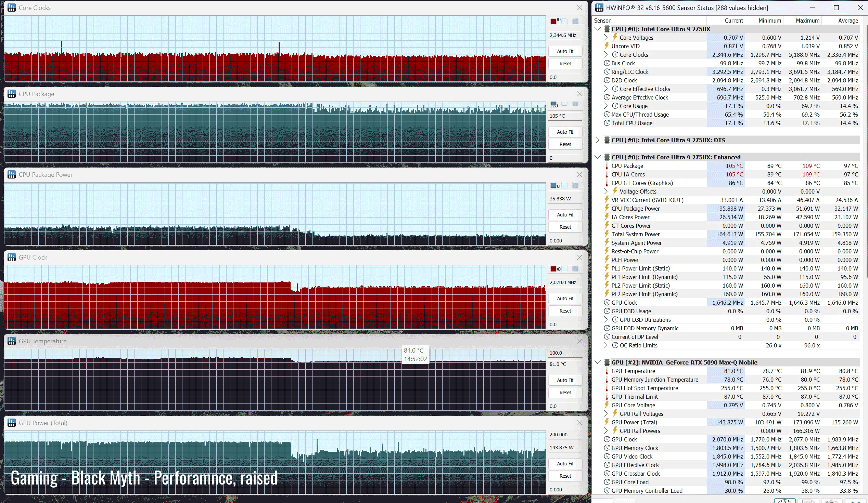
Task: Collapse the NVIDIA GeForce RTX 5090 Max-Q group
Action: pyautogui.click(x=598, y=362)
